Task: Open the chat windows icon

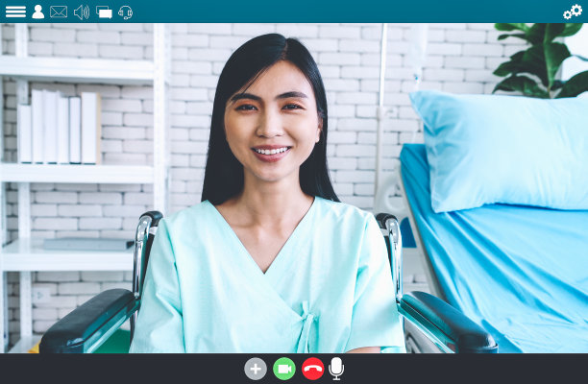Action: pos(104,12)
